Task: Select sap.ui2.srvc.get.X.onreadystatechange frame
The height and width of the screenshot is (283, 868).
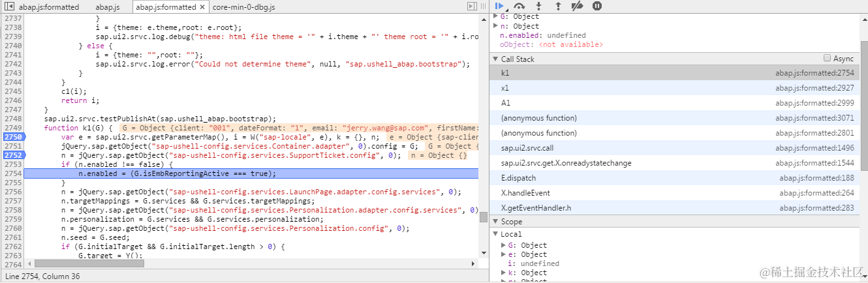Action: click(x=675, y=163)
